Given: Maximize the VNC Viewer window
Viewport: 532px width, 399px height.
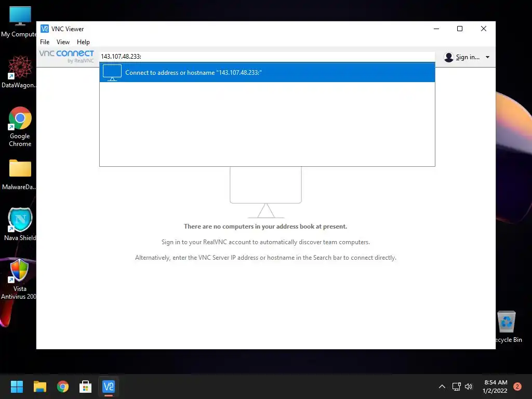Looking at the screenshot, I should [460, 29].
